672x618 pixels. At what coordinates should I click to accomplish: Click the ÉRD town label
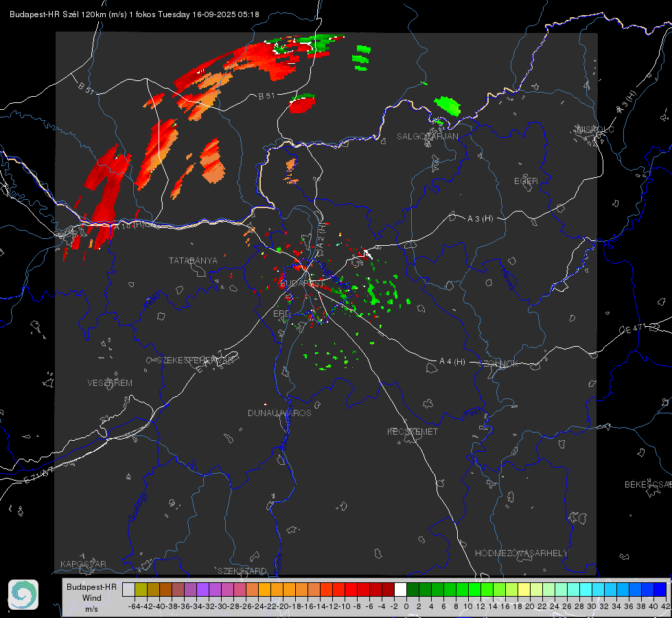coord(281,314)
